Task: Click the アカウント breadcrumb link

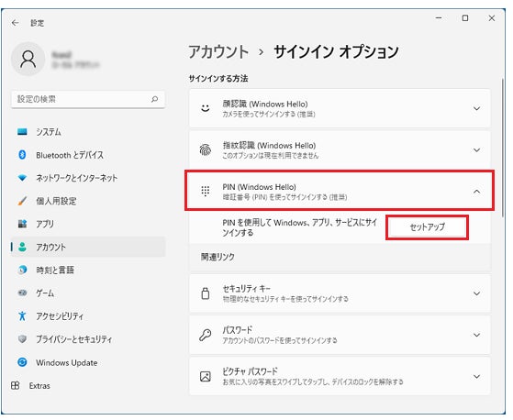Action: click(218, 52)
